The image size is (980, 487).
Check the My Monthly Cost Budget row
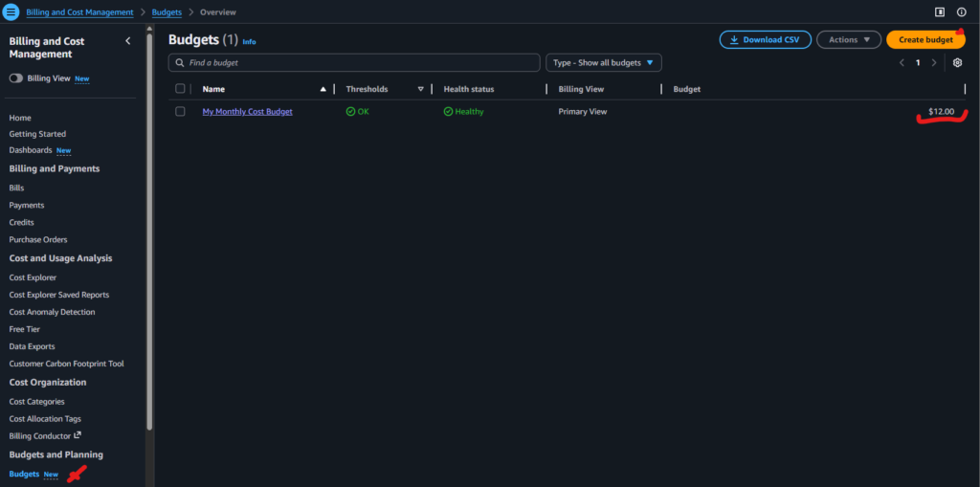tap(180, 112)
